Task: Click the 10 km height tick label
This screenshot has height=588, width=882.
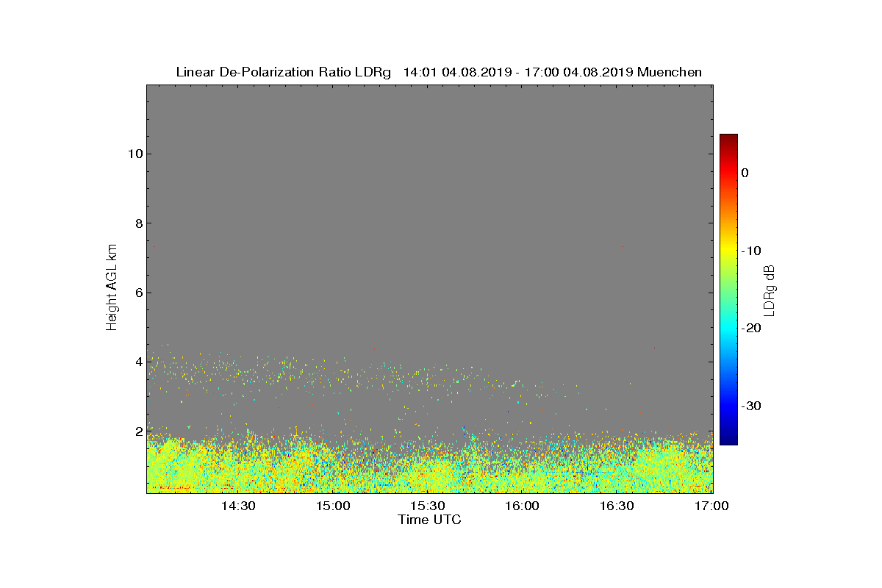Action: click(135, 154)
